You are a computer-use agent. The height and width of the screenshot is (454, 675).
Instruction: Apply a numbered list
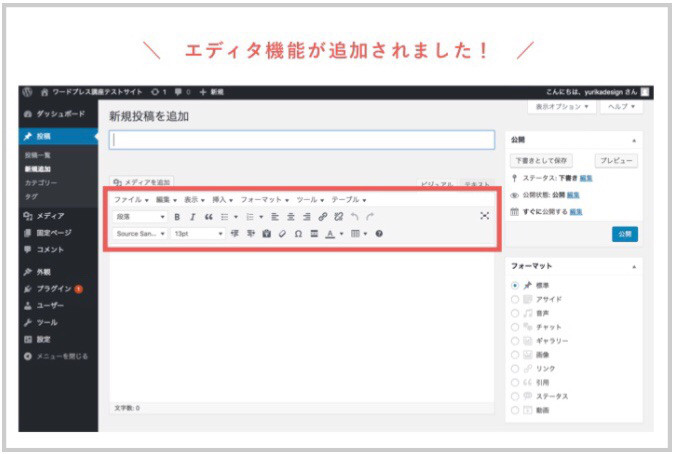[x=250, y=217]
